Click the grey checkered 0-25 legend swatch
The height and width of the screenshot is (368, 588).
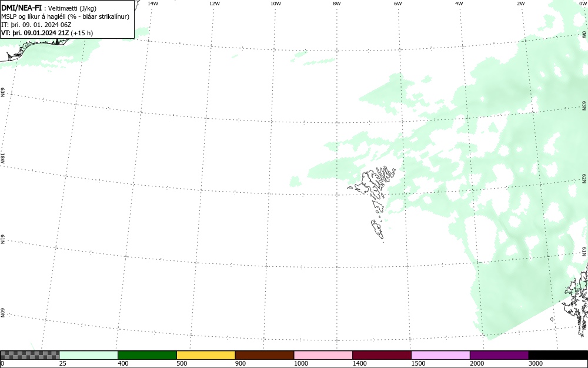pyautogui.click(x=29, y=355)
